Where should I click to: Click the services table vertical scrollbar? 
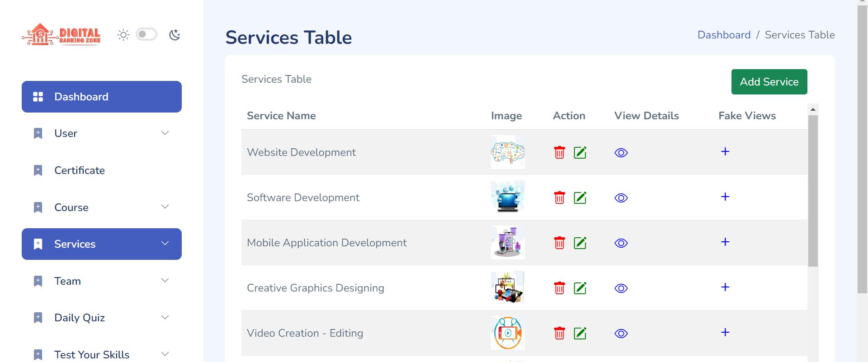pos(813,190)
